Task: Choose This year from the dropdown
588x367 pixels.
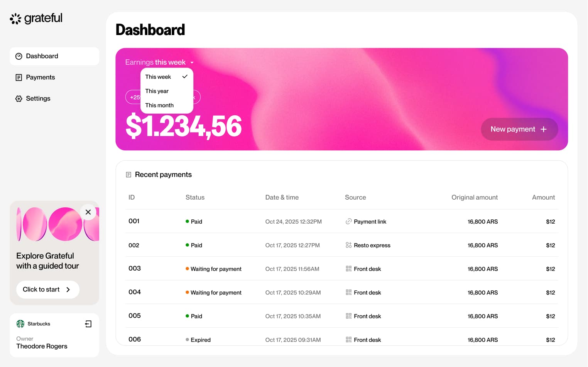Action: coord(157,91)
